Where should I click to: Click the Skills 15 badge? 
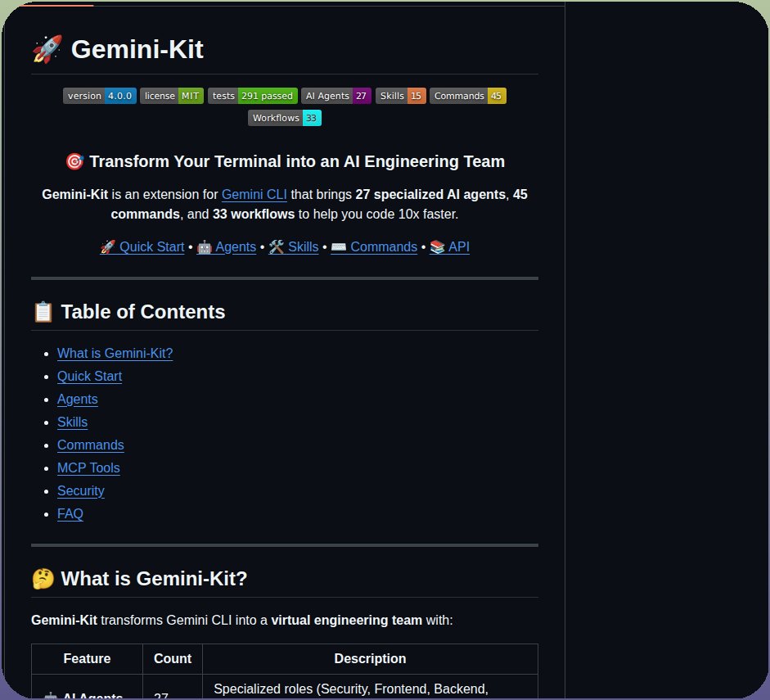click(x=401, y=96)
